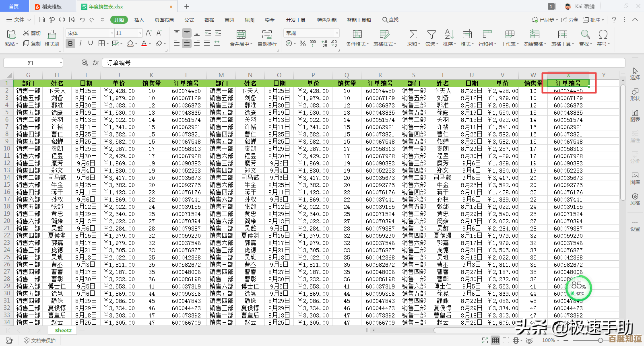Open the Chart (图表) sidebar panel

(635, 115)
